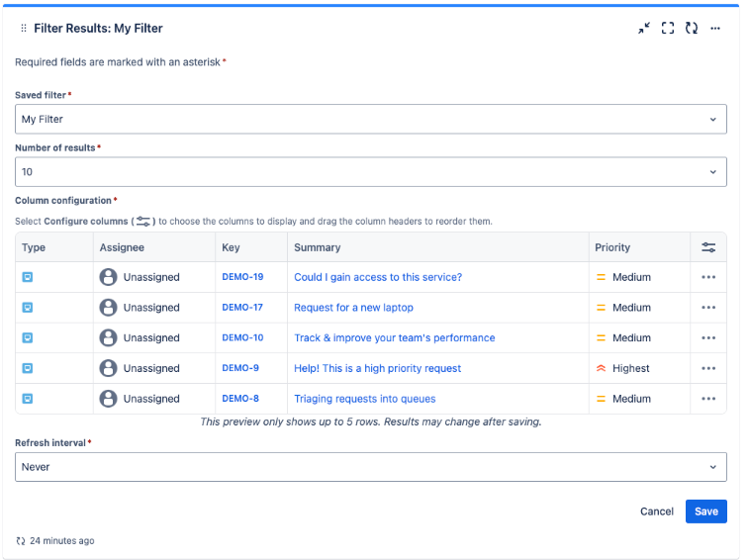Minimize the Filter Results gadget

(x=644, y=28)
